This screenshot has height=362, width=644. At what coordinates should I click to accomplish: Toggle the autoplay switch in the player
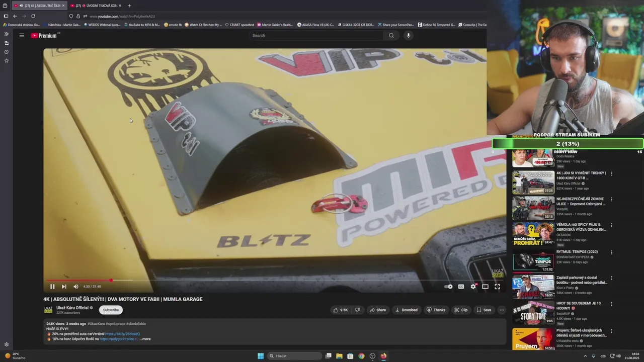tap(448, 287)
